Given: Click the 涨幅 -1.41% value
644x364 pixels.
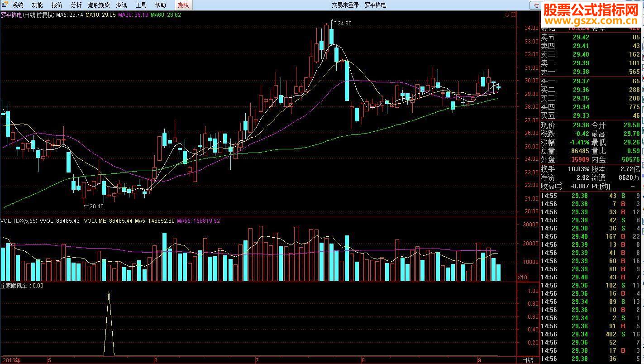Looking at the screenshot, I should tap(578, 143).
